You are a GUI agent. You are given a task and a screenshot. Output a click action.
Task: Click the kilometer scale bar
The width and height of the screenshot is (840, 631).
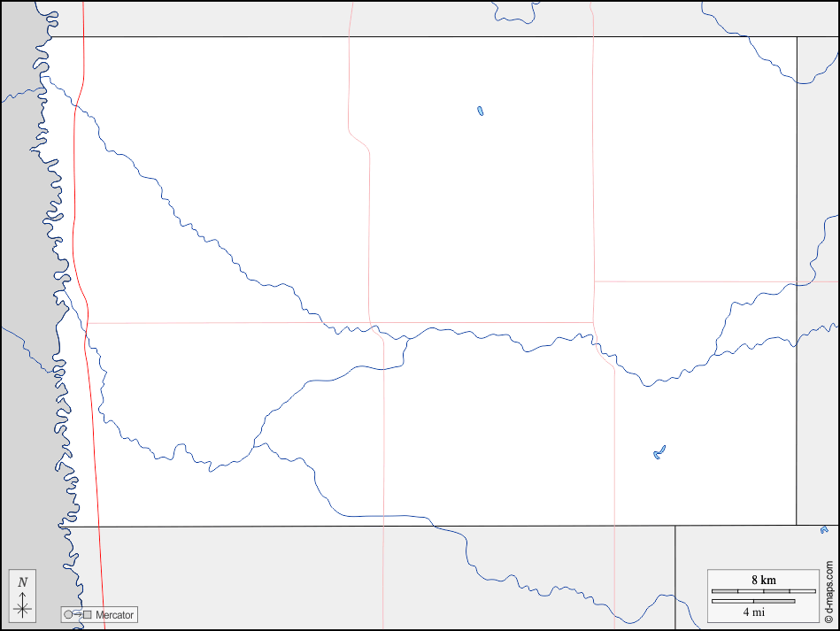[763, 590]
